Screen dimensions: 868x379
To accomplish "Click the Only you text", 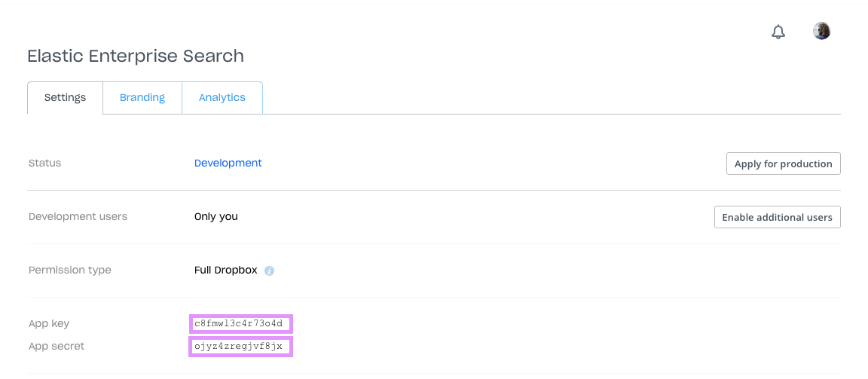I will click(216, 216).
